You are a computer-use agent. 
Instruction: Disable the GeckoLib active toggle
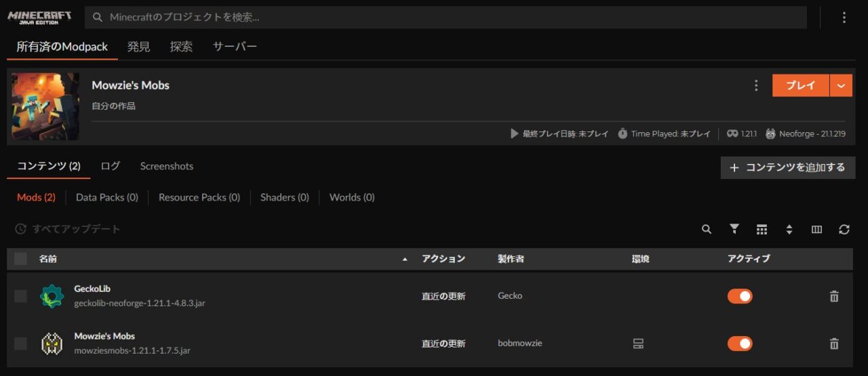point(740,296)
